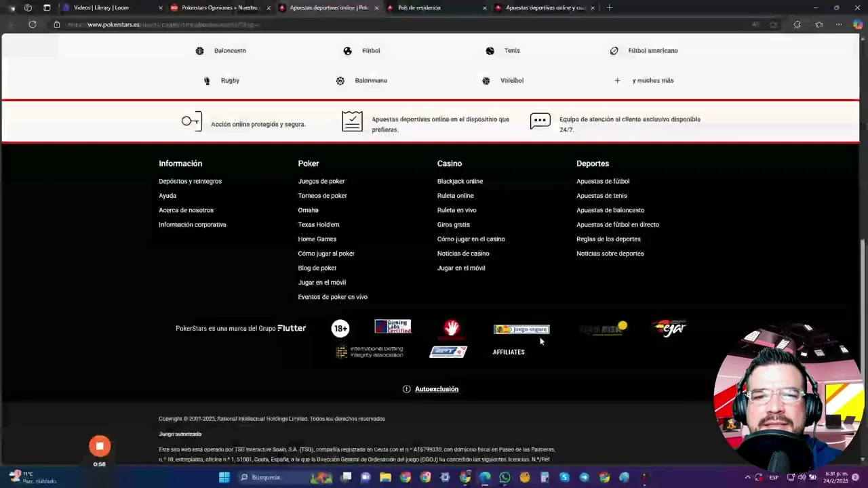Open the 'Acerca de nosotros' link

click(186, 210)
